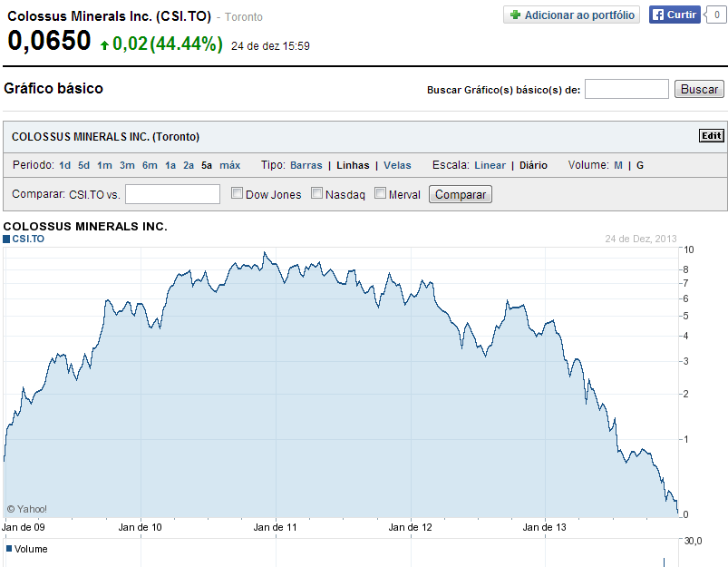Click the Facebook logo on Curtir button
Image resolution: width=728 pixels, height=567 pixels.
pyautogui.click(x=658, y=15)
